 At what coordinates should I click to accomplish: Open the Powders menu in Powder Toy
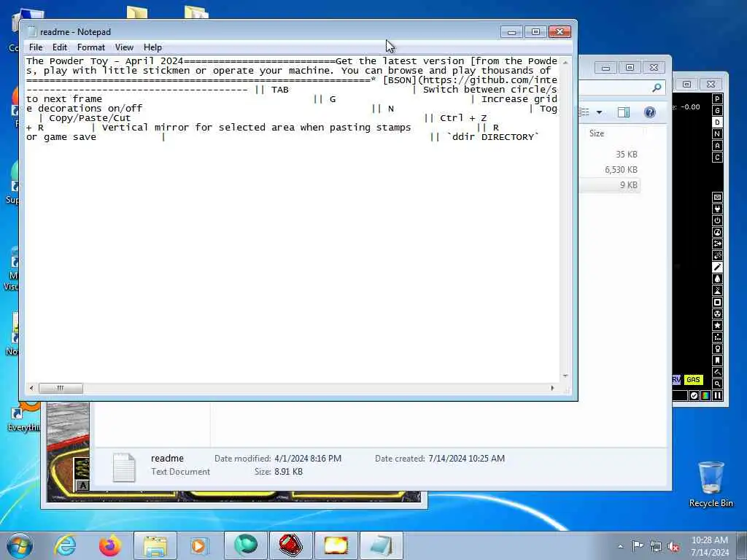coord(717,290)
